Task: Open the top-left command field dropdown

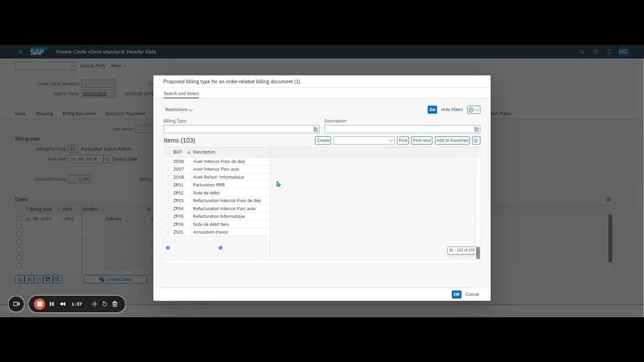Action: [x=72, y=66]
